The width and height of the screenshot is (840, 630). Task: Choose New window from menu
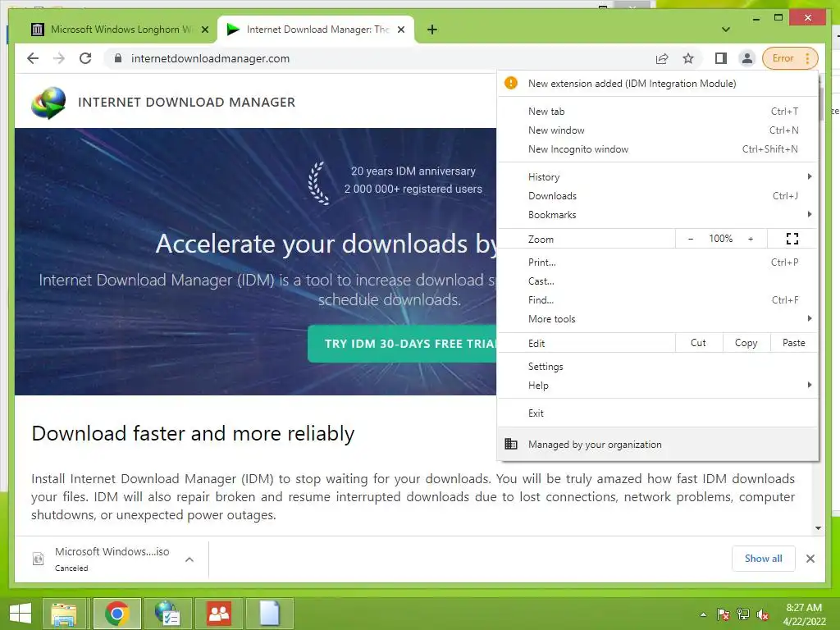(x=657, y=130)
